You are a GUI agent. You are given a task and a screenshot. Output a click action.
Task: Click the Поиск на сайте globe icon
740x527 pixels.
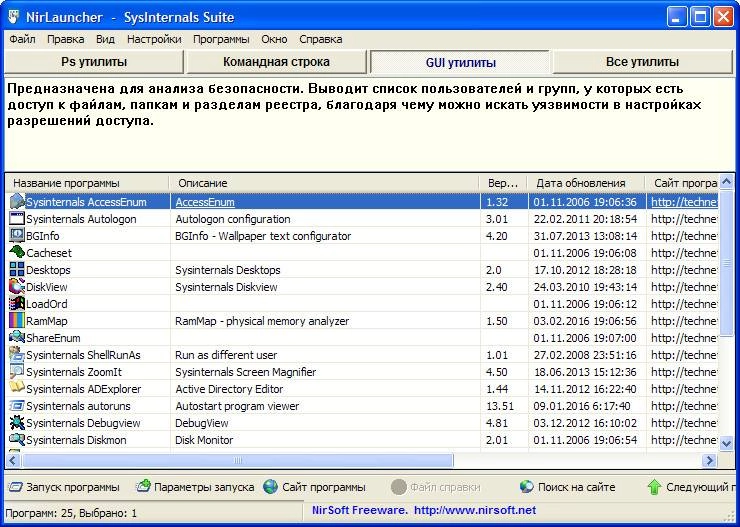526,486
